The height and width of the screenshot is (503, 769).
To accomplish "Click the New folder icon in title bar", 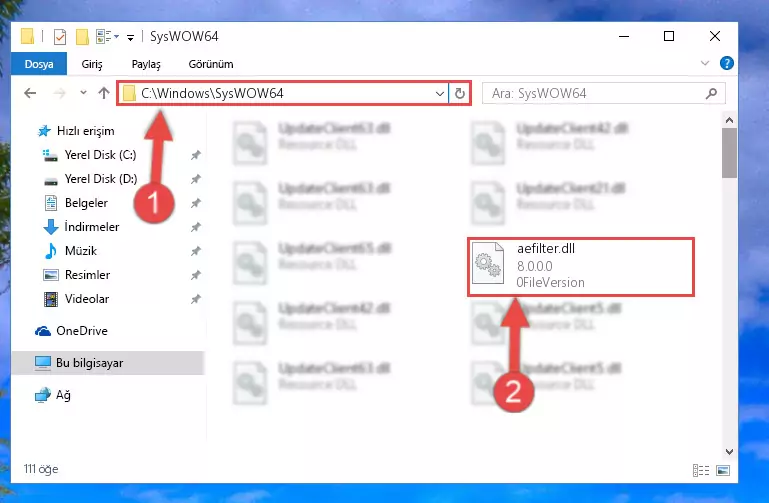I will pyautogui.click(x=82, y=37).
